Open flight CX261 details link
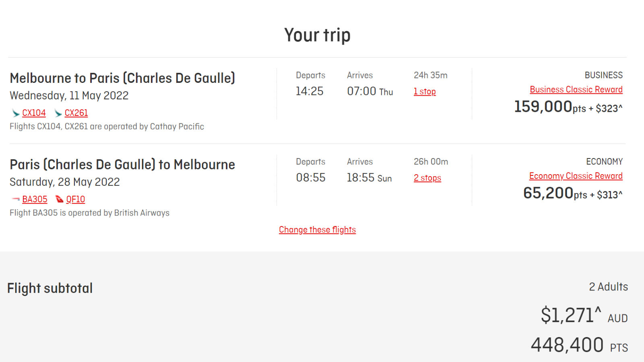Viewport: 644px width, 362px height. point(76,113)
